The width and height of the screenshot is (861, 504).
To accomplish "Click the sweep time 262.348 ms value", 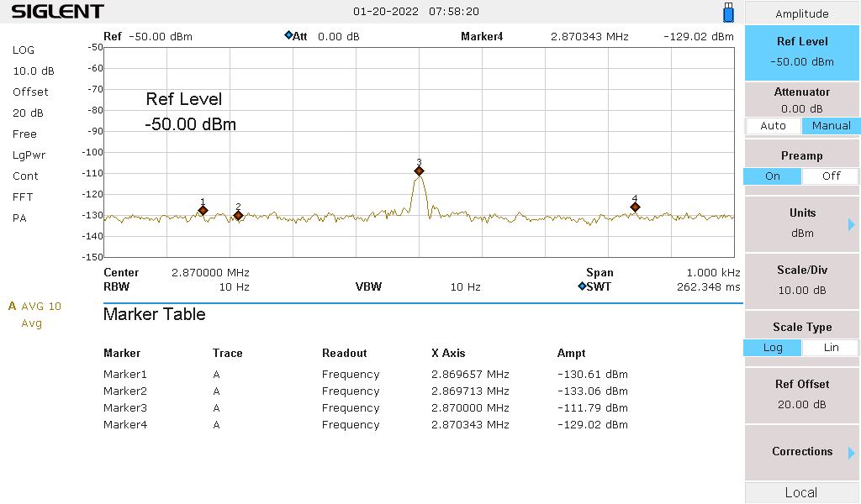I will [708, 286].
